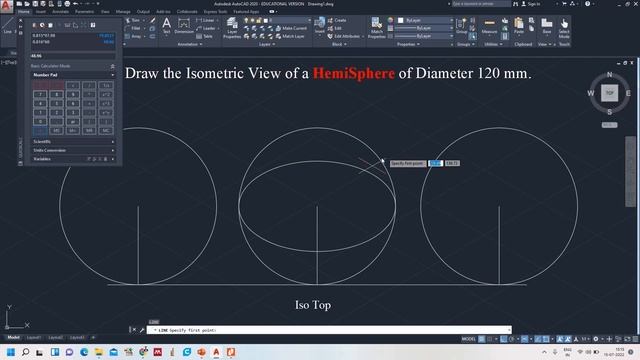Open the Parametric ribbon tab
The image size is (640, 360).
pos(84,11)
